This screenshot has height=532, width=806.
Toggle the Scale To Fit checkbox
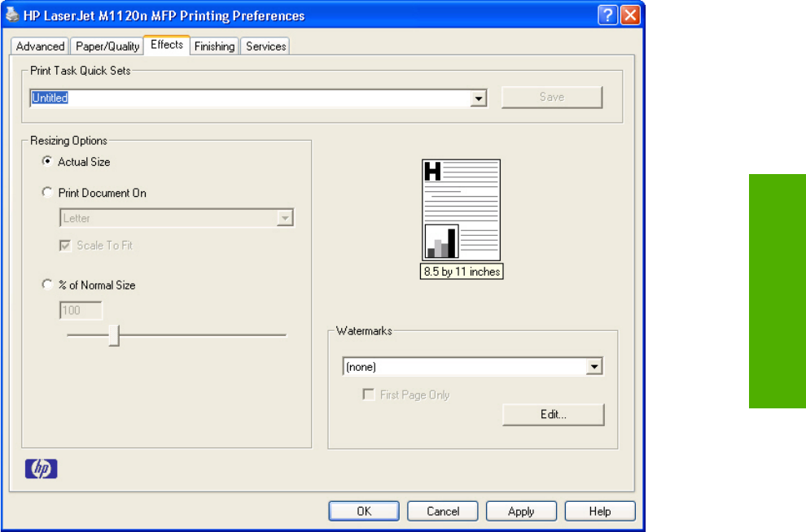(x=65, y=246)
